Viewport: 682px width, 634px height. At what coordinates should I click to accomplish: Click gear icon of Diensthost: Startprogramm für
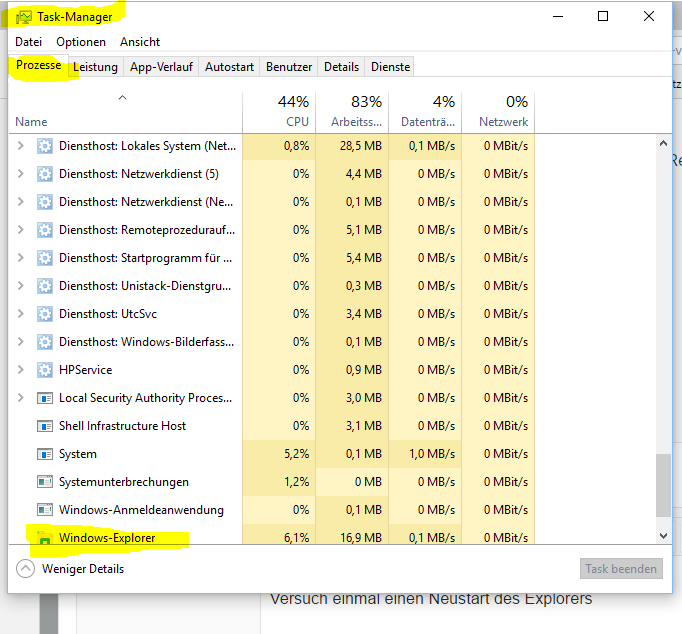pyautogui.click(x=45, y=258)
